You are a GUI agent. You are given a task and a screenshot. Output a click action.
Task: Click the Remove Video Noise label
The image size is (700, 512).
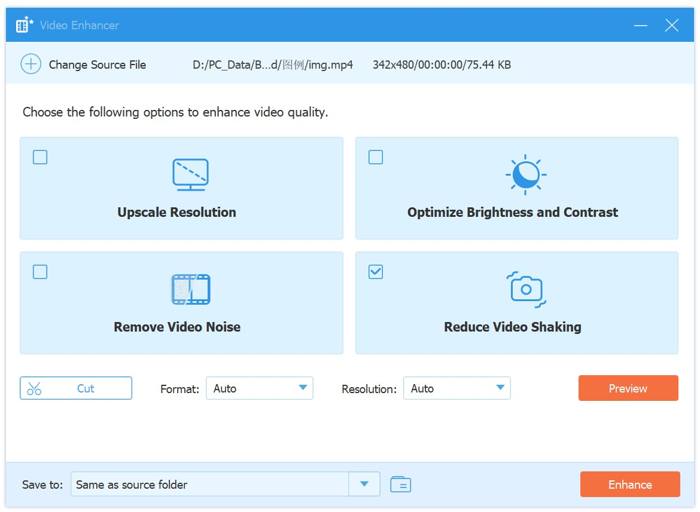[x=177, y=327]
